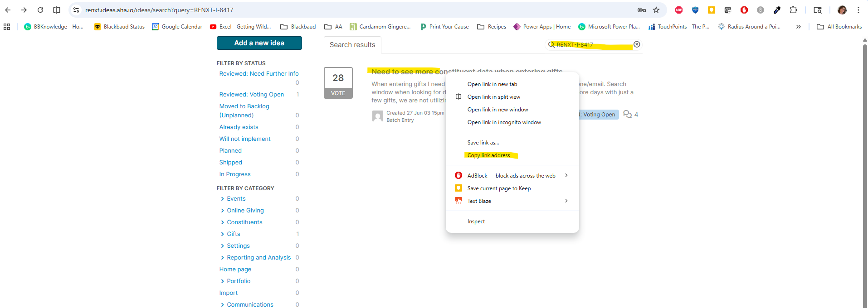
Task: Open the Extensions puzzle icon
Action: [793, 10]
